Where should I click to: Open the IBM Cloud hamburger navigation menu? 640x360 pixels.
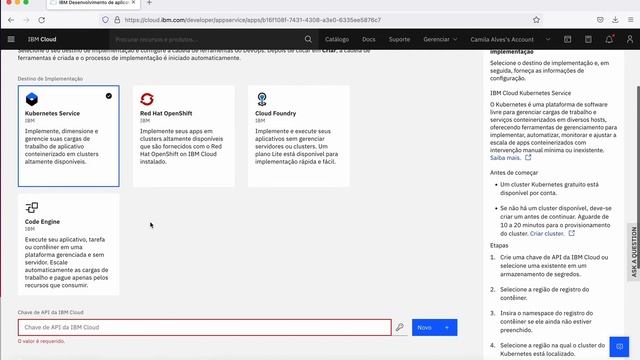click(11, 39)
